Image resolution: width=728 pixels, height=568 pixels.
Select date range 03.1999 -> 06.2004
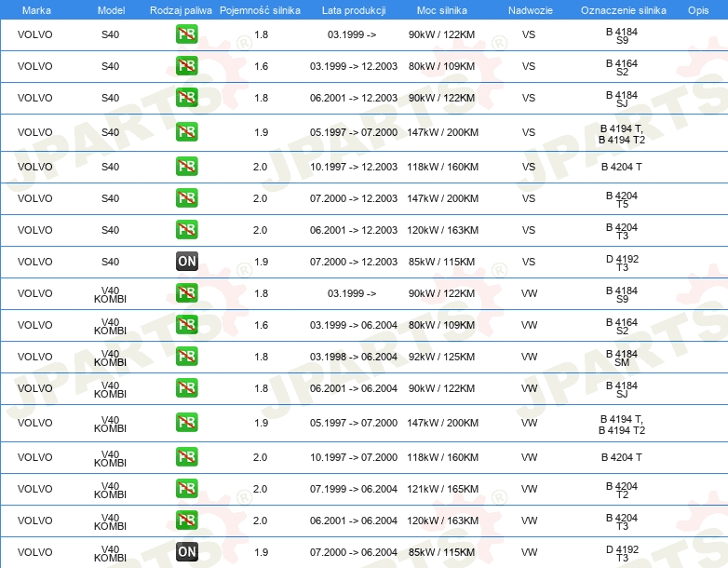pyautogui.click(x=354, y=325)
